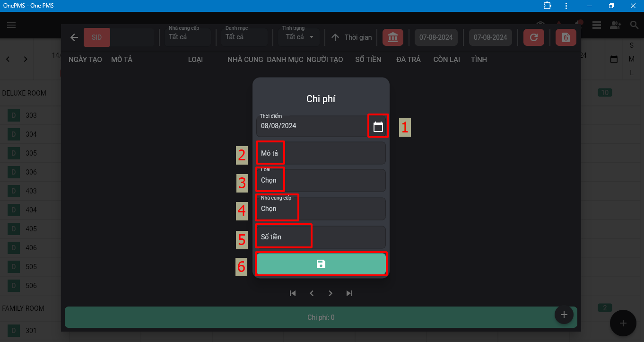
Task: Select room 303 row
Action: point(31,115)
